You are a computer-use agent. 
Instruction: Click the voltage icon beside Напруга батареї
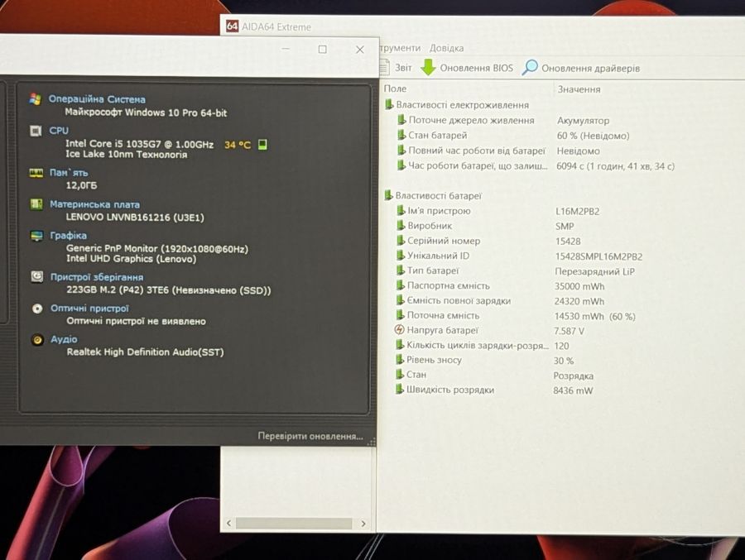coord(400,330)
